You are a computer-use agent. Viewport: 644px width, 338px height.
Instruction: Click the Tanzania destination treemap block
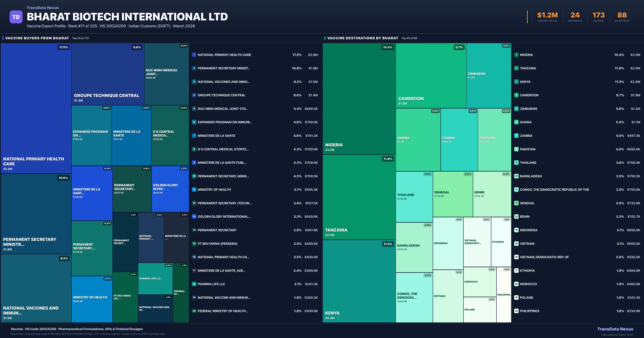[359, 197]
